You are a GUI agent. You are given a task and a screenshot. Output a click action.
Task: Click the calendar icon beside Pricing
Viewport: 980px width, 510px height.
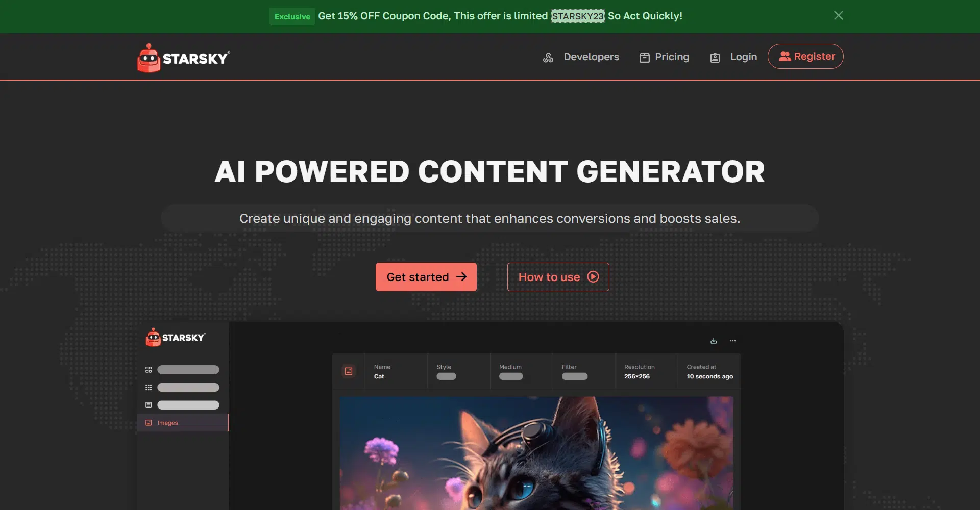[645, 58]
